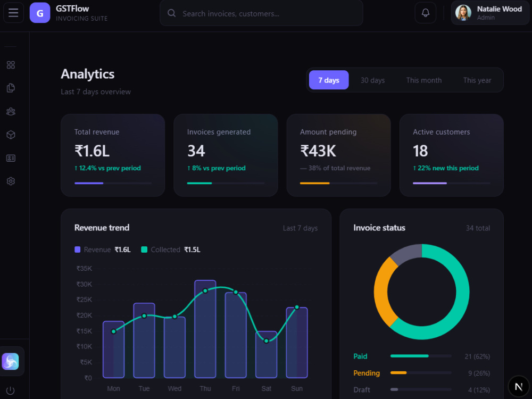532x399 pixels.
Task: Toggle the Revenue legend purple swatch
Action: pyautogui.click(x=77, y=250)
